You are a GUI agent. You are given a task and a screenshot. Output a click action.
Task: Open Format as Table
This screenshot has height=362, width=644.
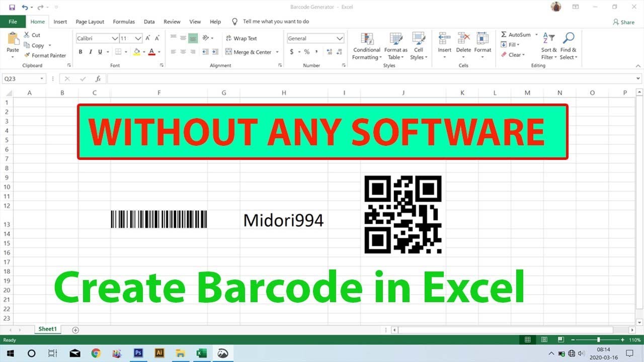[x=396, y=46]
